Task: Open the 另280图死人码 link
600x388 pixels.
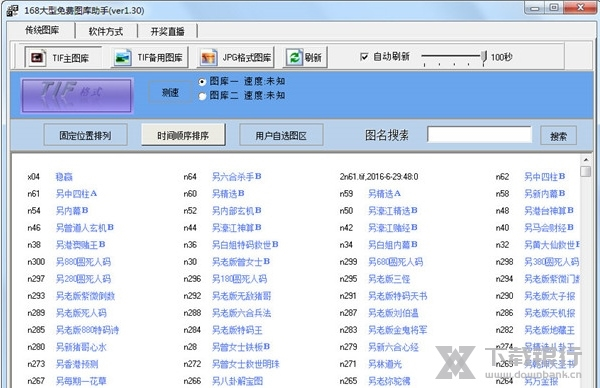Action: tap(83, 279)
